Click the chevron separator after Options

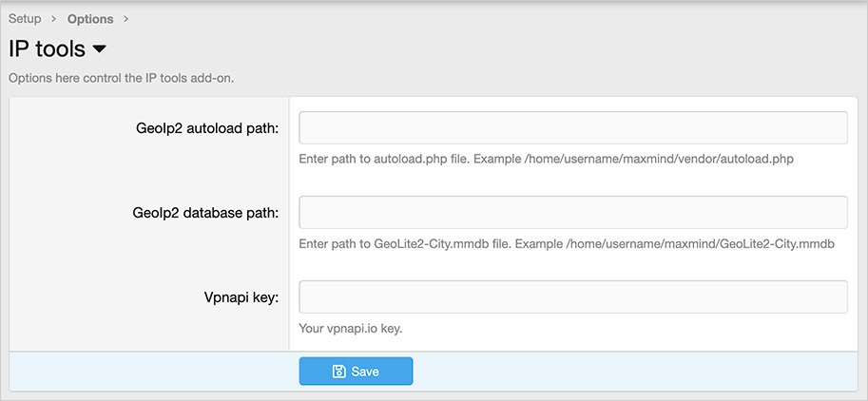click(x=126, y=18)
